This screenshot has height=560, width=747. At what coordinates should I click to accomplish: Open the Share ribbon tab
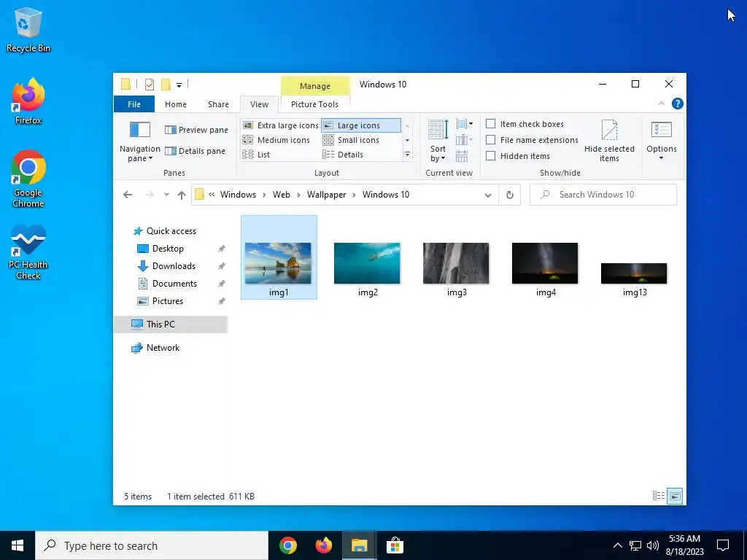pyautogui.click(x=218, y=104)
